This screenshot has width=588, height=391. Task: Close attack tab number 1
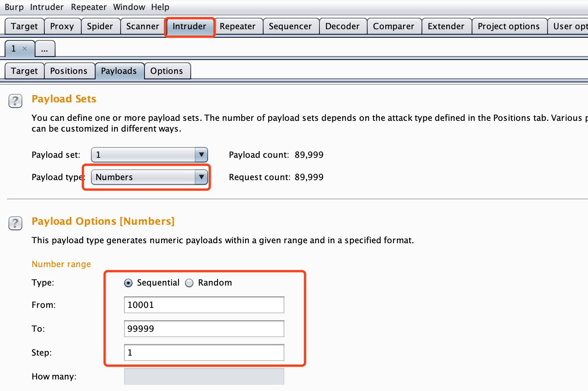pyautogui.click(x=25, y=48)
